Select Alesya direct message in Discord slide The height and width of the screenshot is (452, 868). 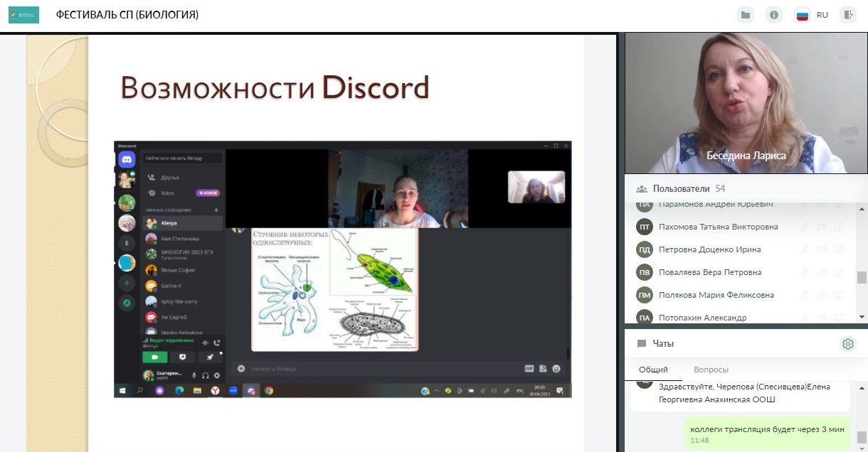click(183, 223)
